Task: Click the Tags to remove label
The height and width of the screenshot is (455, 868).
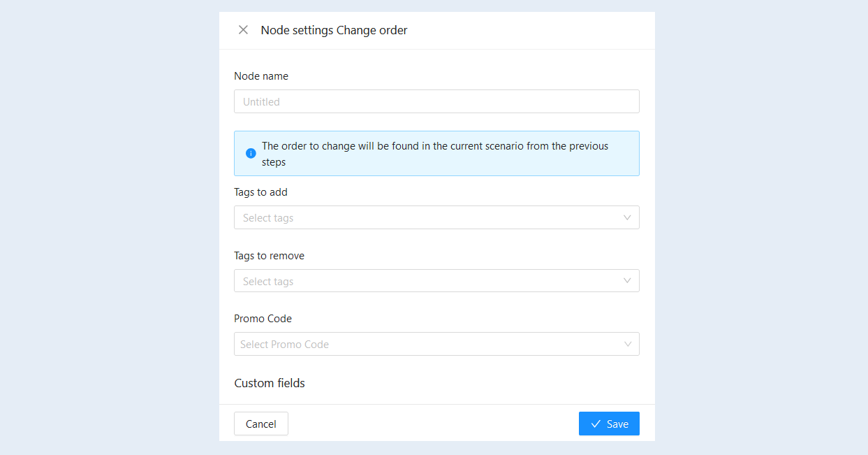Action: point(269,256)
